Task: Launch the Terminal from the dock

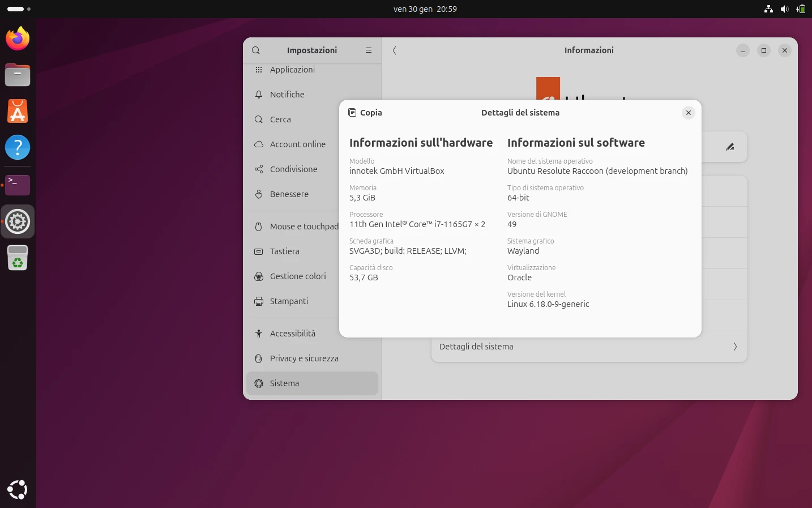Action: (17, 185)
